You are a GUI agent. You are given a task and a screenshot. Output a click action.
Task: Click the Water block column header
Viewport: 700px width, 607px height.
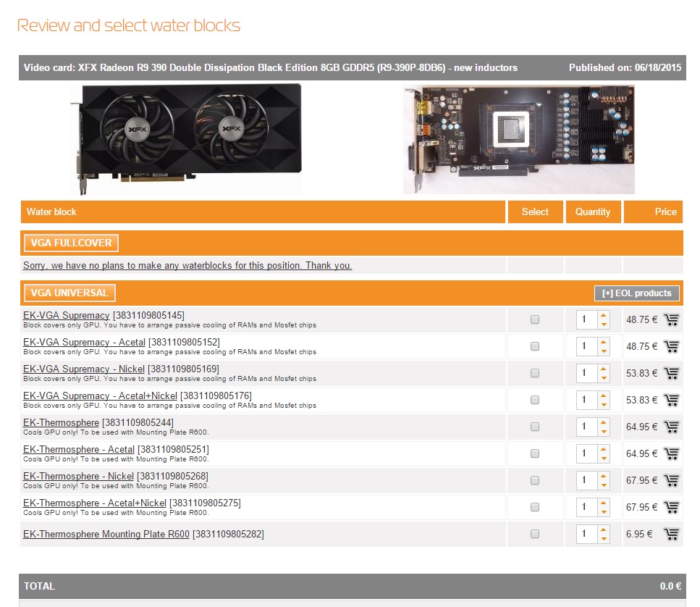click(x=263, y=212)
